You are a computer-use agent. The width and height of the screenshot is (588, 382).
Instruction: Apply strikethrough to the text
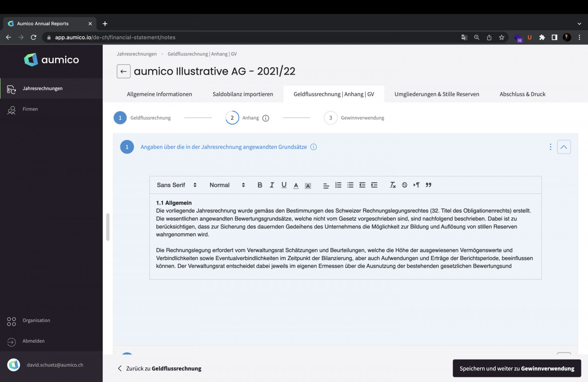405,185
